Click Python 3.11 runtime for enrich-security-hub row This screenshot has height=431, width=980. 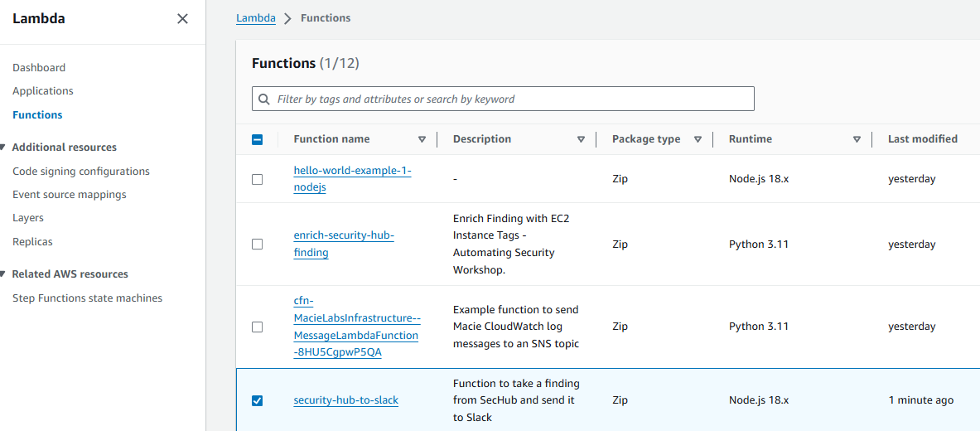pyautogui.click(x=759, y=244)
